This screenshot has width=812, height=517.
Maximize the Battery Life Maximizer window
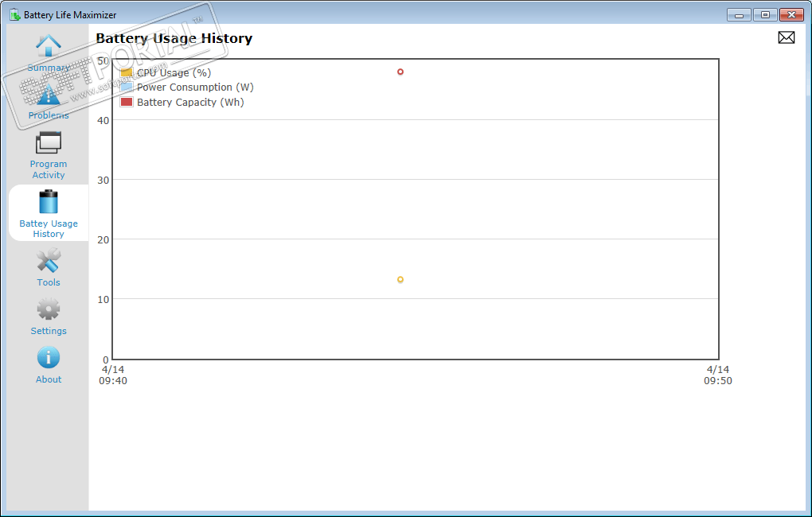765,15
